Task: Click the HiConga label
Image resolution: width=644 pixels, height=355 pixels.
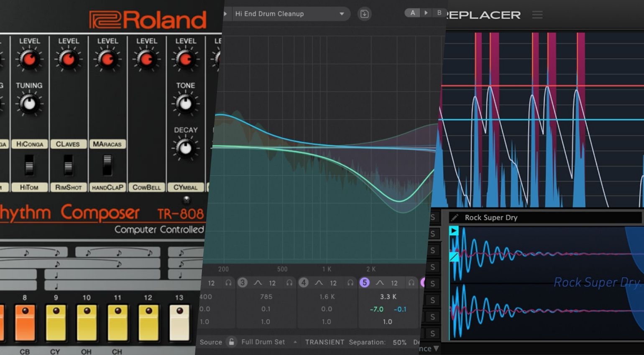Action: pos(29,144)
